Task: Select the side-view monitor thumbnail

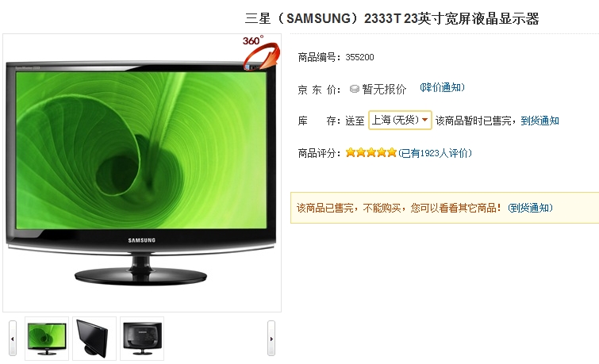Action: pyautogui.click(x=94, y=339)
